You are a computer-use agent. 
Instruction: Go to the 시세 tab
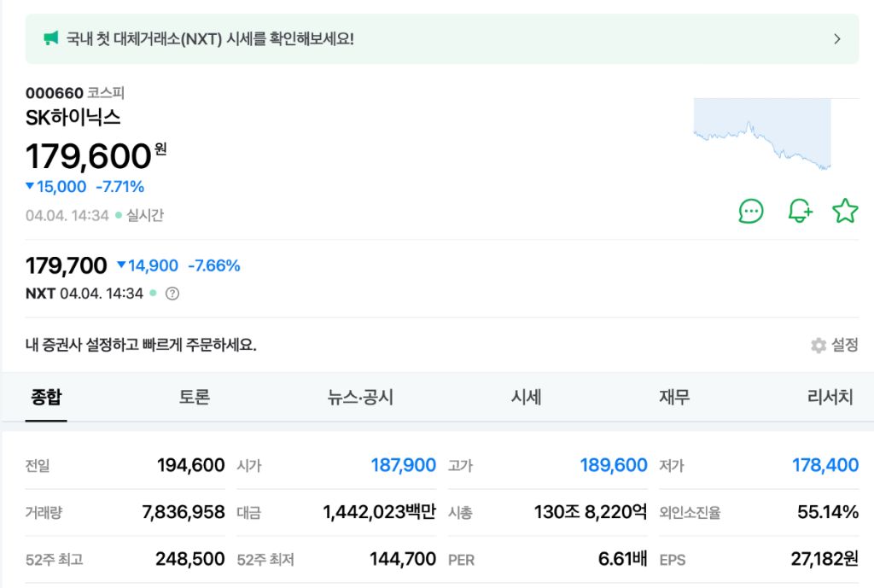526,397
